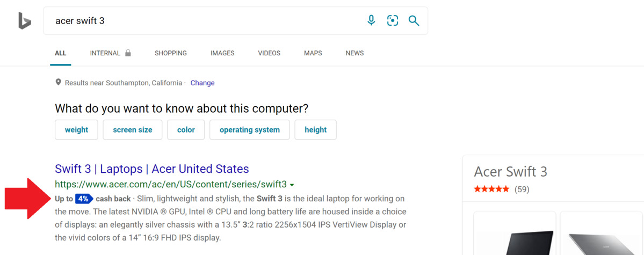Open the SHOPPING tab
The width and height of the screenshot is (644, 255).
coord(170,53)
